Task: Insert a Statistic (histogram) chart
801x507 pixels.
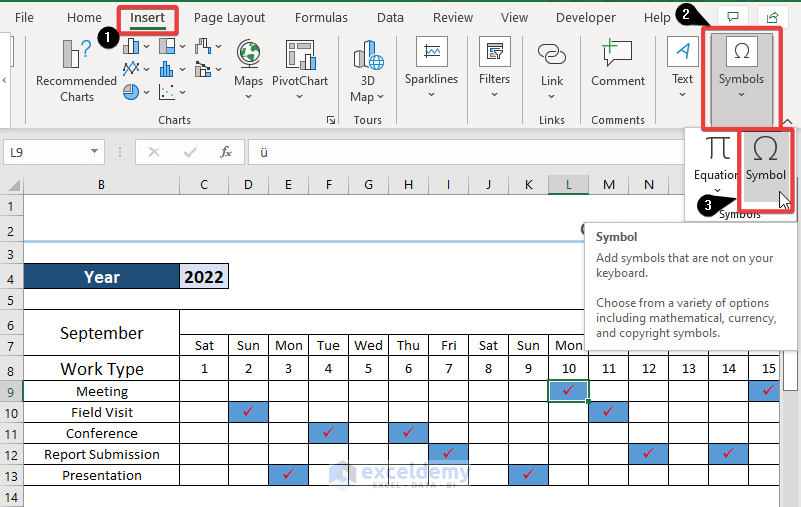Action: [167, 68]
